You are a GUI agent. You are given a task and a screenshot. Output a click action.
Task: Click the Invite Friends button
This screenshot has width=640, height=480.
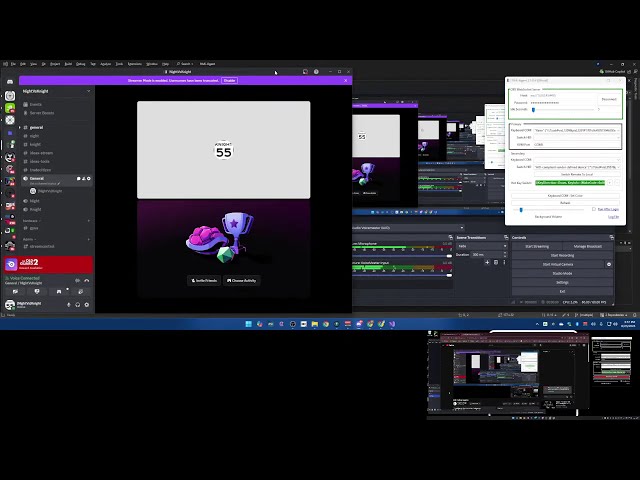204,280
